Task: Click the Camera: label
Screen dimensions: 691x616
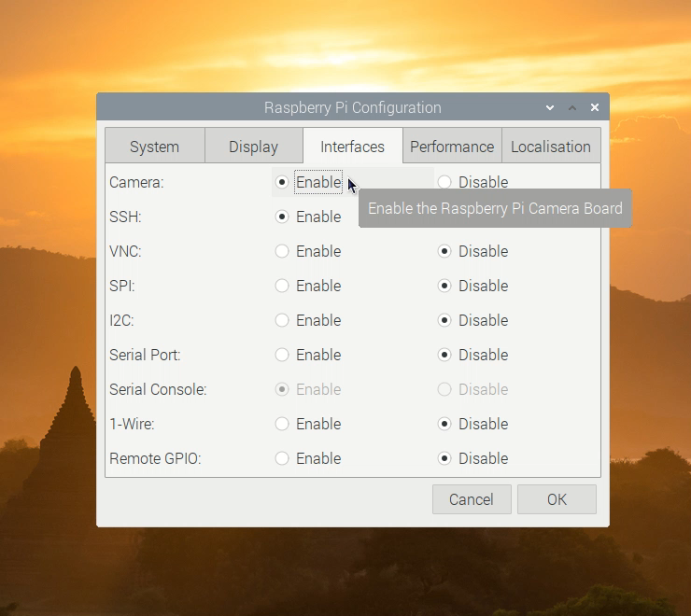Action: [x=136, y=182]
